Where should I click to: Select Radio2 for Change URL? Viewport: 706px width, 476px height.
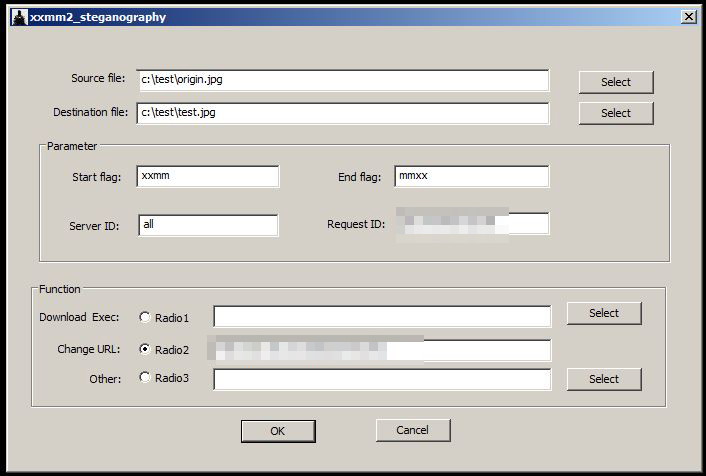pos(145,350)
